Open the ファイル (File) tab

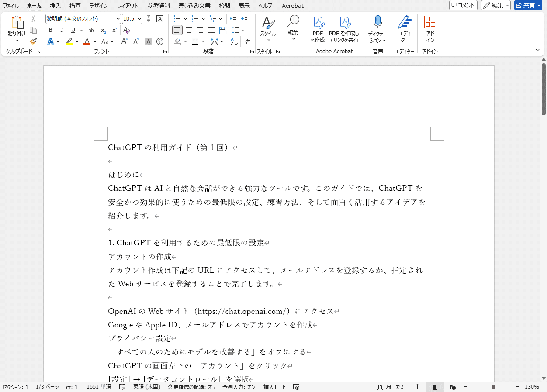tap(11, 6)
